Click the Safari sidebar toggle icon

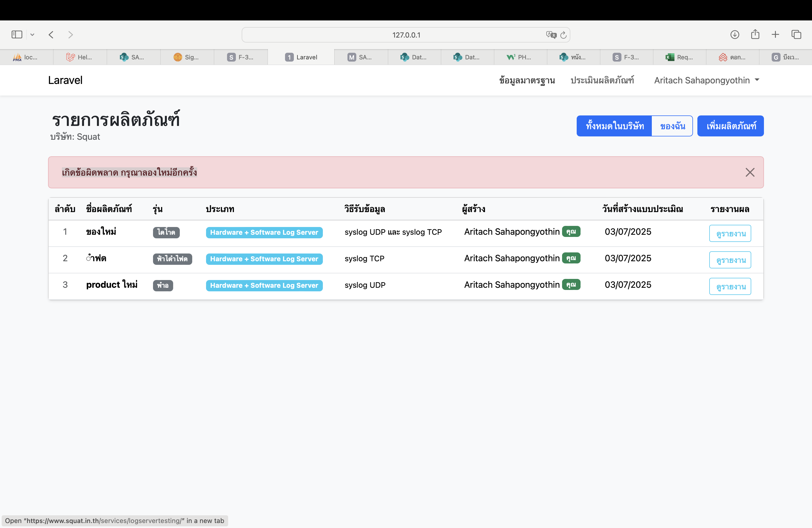point(17,35)
